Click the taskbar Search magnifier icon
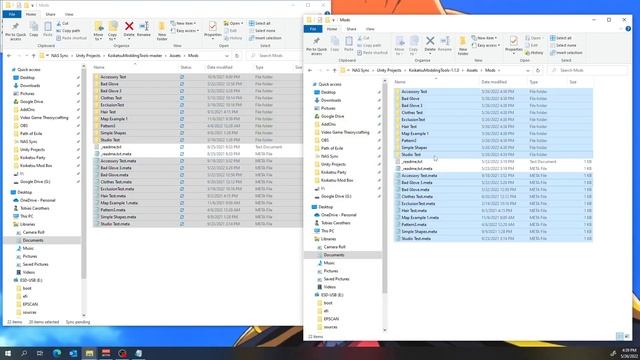Viewport: 640px width, 360px height. (24, 353)
